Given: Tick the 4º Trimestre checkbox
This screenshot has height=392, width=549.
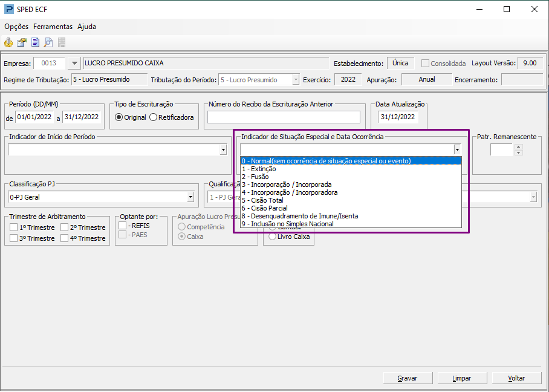Looking at the screenshot, I should 65,238.
